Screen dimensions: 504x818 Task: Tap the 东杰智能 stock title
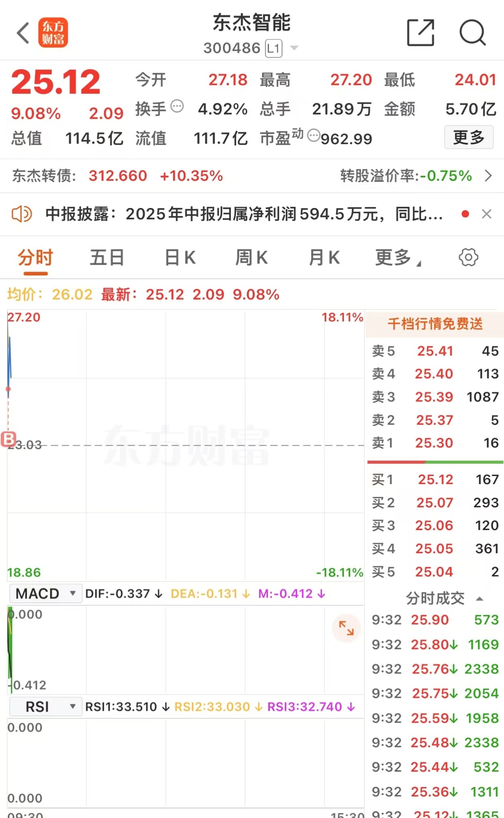coord(252,23)
